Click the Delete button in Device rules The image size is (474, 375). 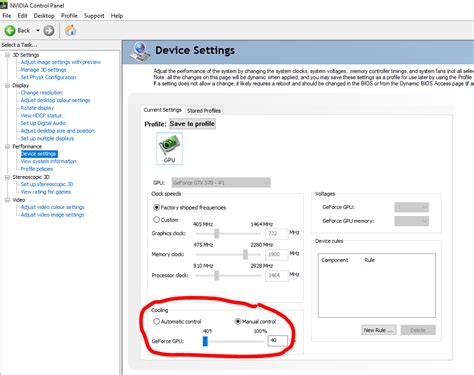[418, 330]
